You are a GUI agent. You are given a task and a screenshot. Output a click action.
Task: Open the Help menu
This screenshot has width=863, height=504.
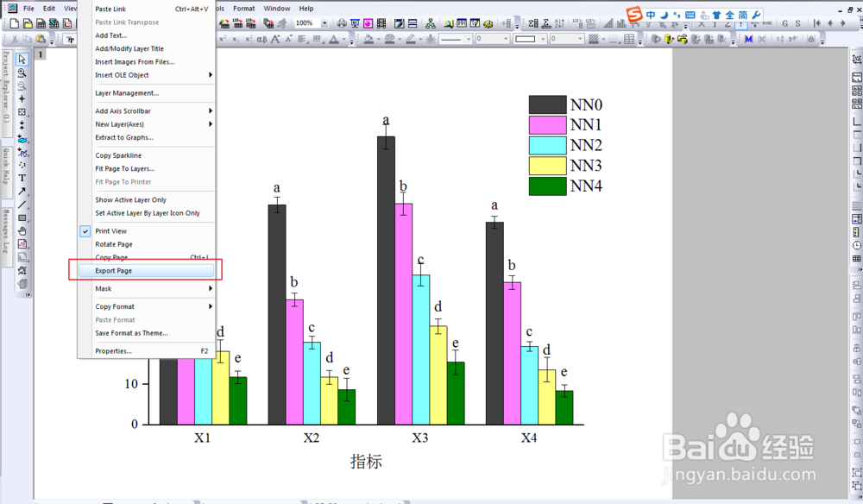tap(306, 9)
